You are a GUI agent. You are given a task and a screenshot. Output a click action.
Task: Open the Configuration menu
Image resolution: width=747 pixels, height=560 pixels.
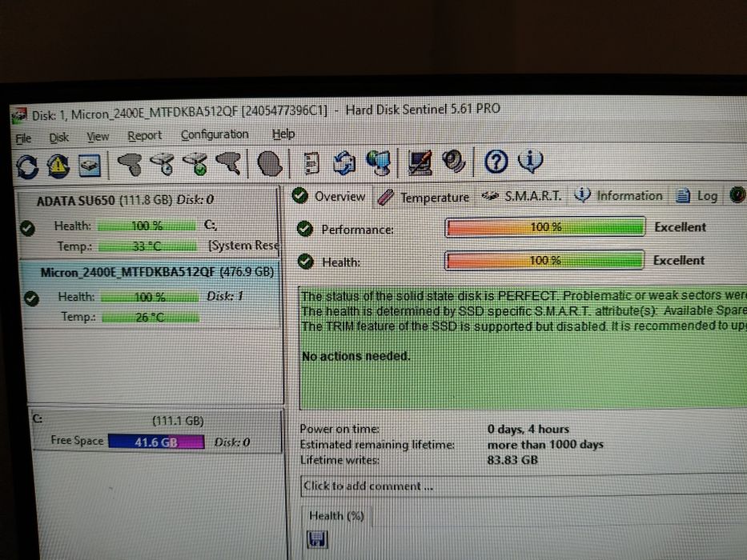point(215,134)
